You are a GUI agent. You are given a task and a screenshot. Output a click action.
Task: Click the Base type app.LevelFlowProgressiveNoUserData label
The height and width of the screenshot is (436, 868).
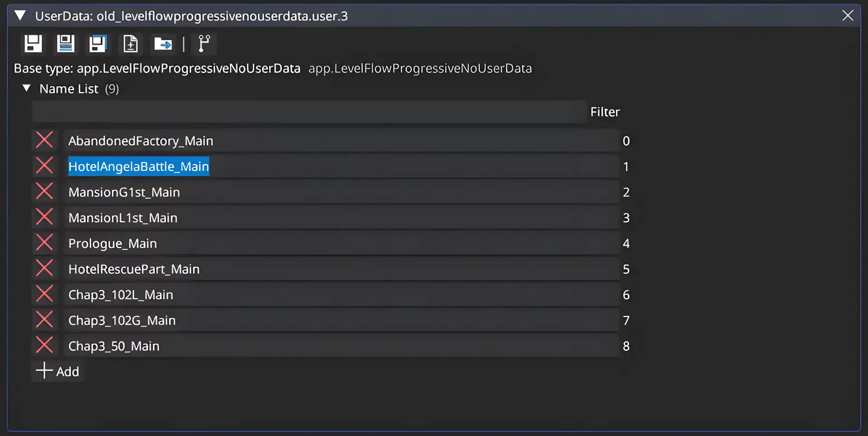(157, 68)
